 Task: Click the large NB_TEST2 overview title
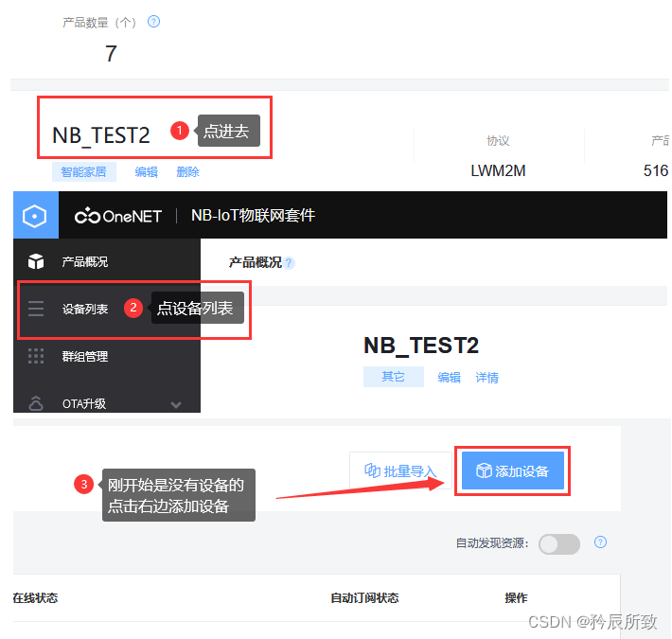[x=421, y=346]
